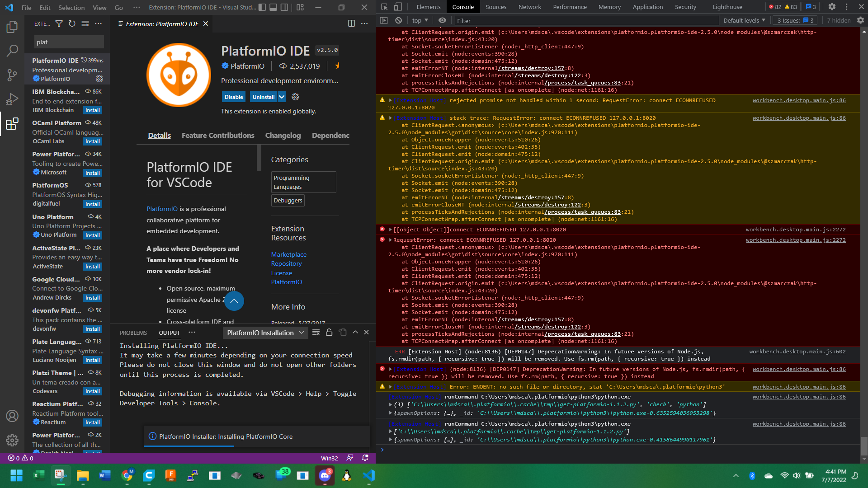The height and width of the screenshot is (488, 868).
Task: Expand the spawnOptions object ending in 4158644990117961
Action: (390, 440)
